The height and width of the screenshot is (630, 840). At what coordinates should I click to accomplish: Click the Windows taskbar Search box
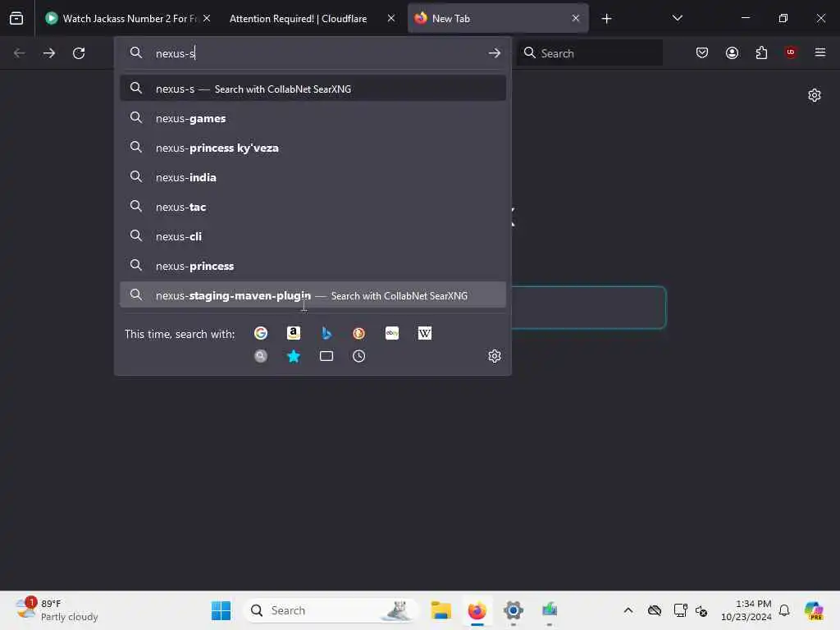pos(331,610)
